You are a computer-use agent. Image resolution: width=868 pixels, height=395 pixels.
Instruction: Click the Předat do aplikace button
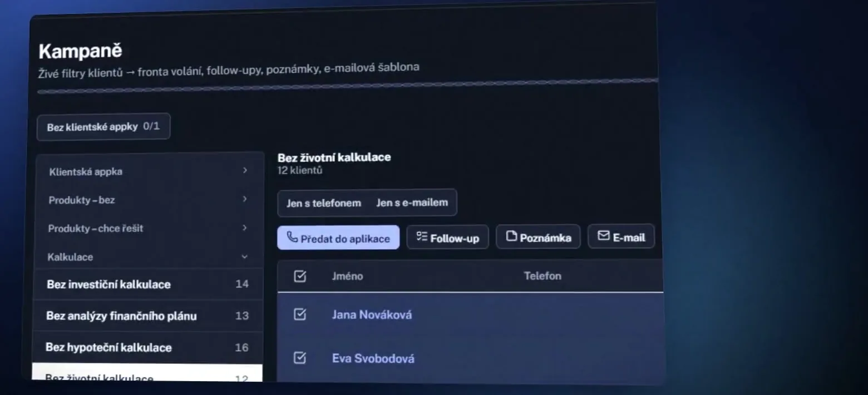point(338,238)
